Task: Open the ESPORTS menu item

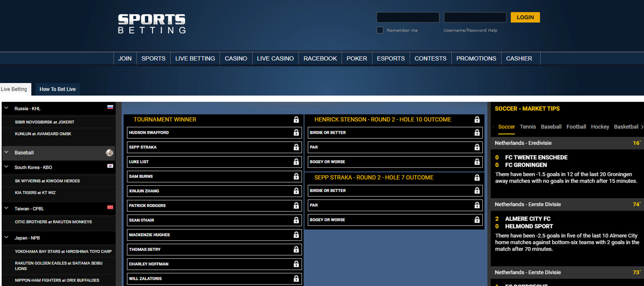Action: point(391,58)
